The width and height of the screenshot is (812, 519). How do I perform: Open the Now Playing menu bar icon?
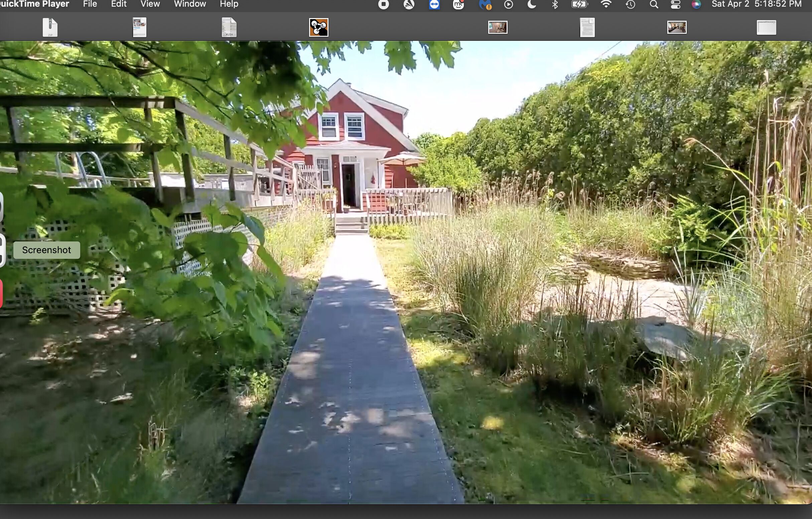point(509,4)
